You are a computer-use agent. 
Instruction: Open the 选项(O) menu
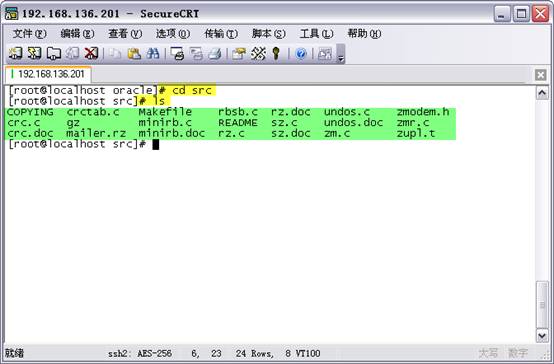pos(173,34)
